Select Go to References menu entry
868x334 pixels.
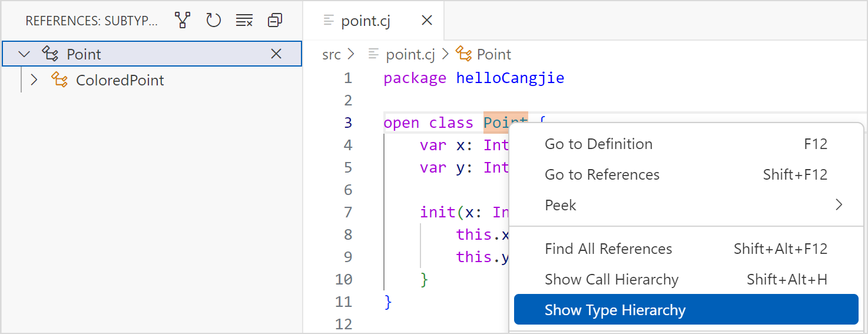pos(602,174)
